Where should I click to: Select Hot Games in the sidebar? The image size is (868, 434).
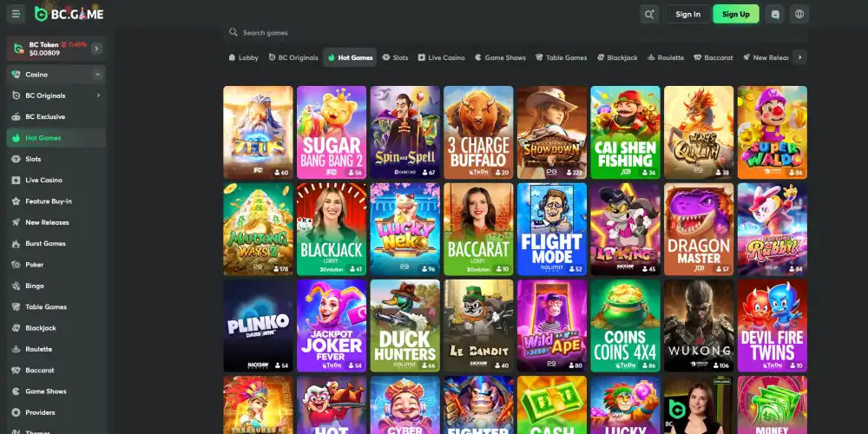[56, 138]
